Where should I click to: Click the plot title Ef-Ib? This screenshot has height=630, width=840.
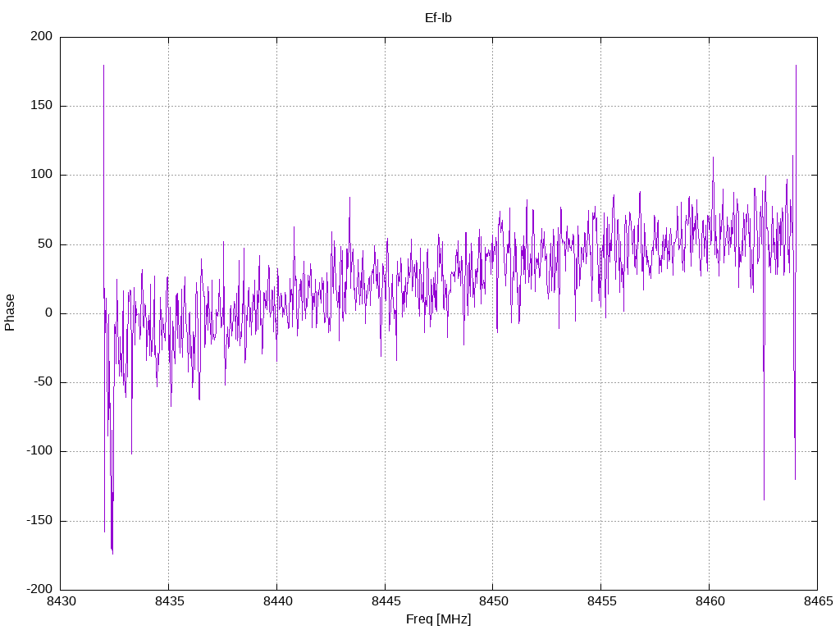(x=438, y=17)
